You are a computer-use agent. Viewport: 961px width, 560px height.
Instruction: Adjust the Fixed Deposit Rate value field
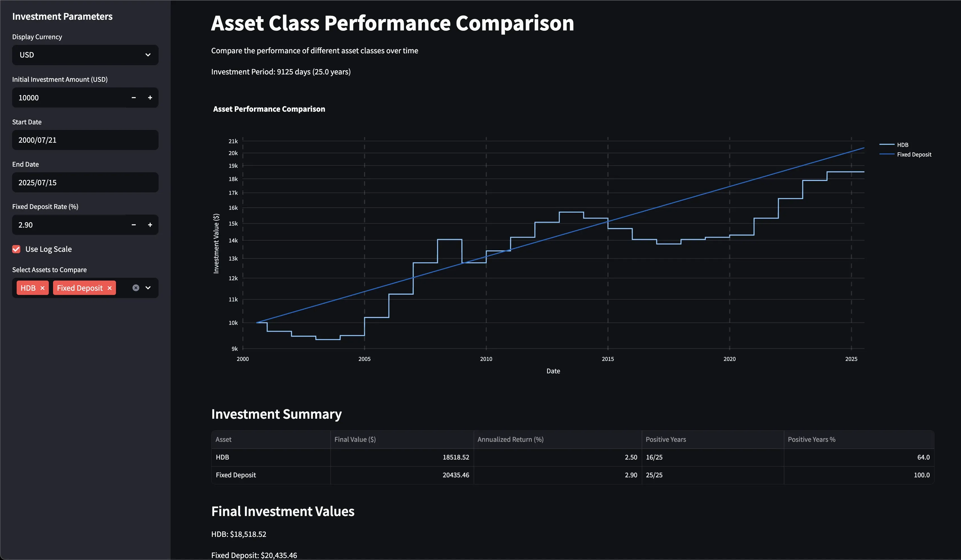pos(69,225)
